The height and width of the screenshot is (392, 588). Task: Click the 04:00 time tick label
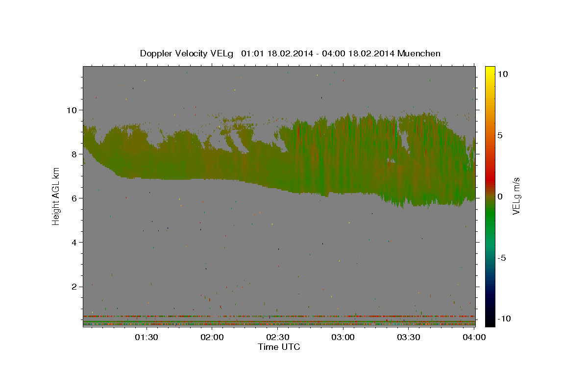tap(474, 337)
